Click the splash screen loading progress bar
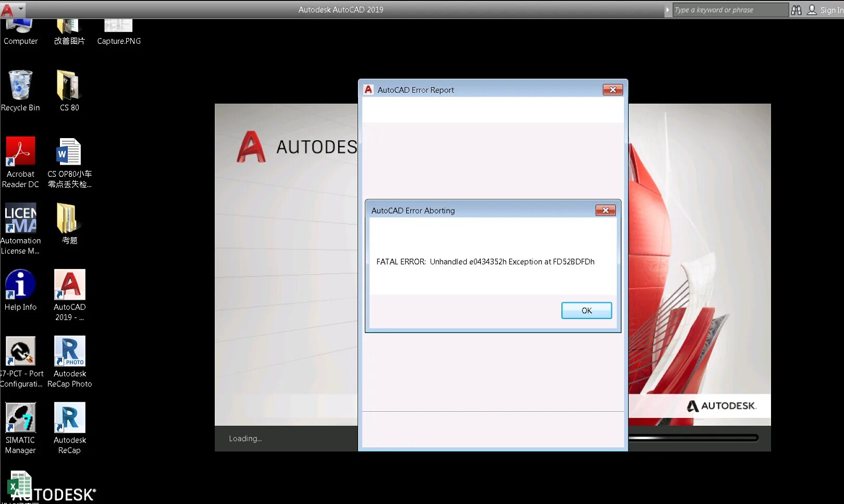 (693, 438)
